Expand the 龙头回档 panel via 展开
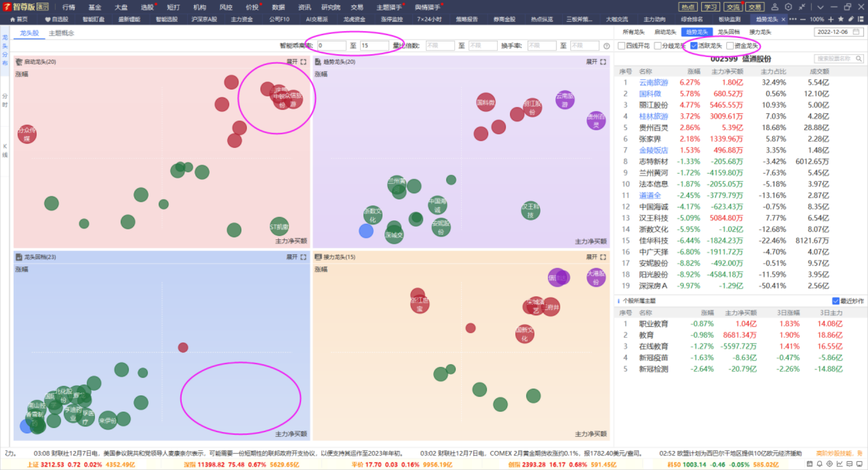This screenshot has width=868, height=470. coord(292,257)
